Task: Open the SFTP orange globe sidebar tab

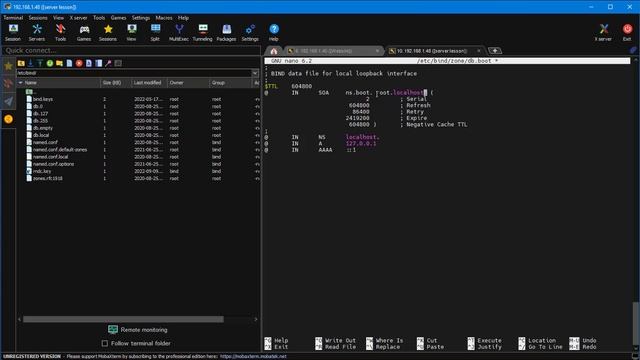Action: pyautogui.click(x=8, y=119)
